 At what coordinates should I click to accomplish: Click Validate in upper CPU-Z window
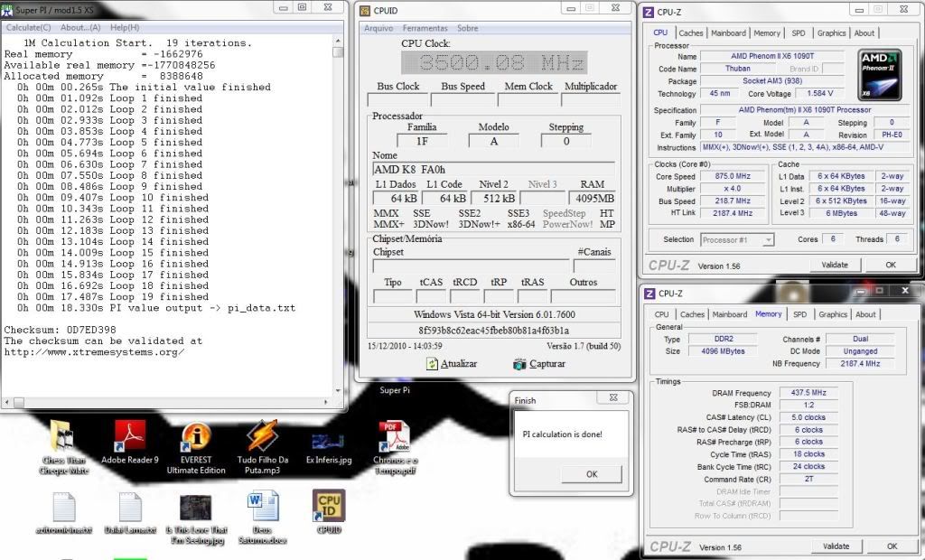(x=835, y=265)
